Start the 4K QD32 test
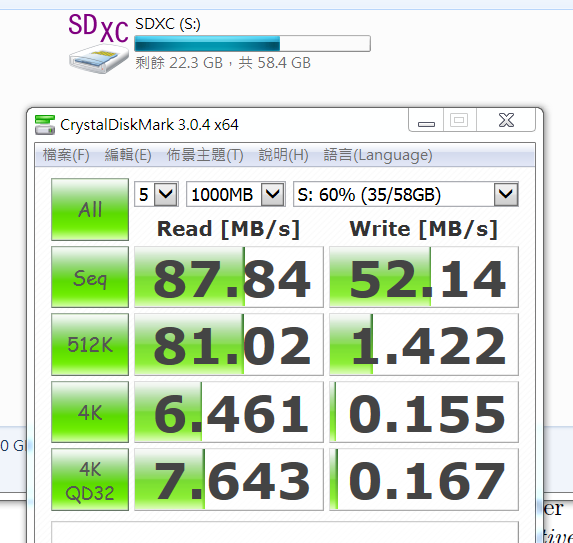The width and height of the screenshot is (573, 543). [90, 479]
